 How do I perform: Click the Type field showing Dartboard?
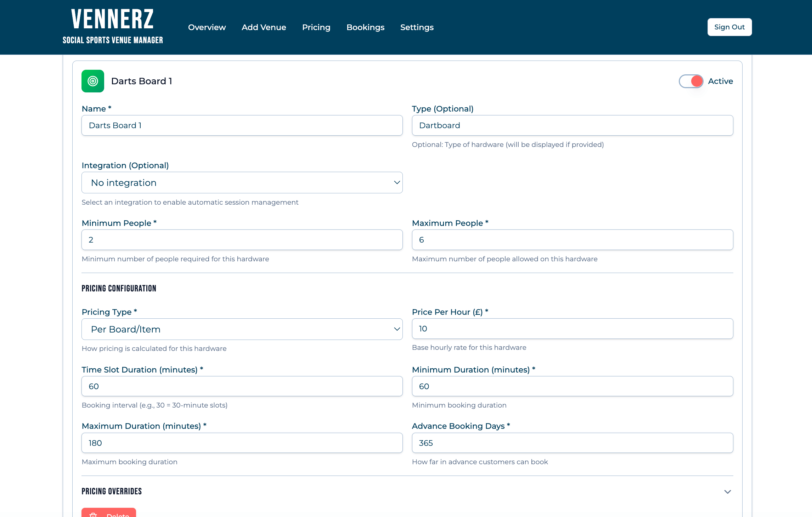(573, 125)
